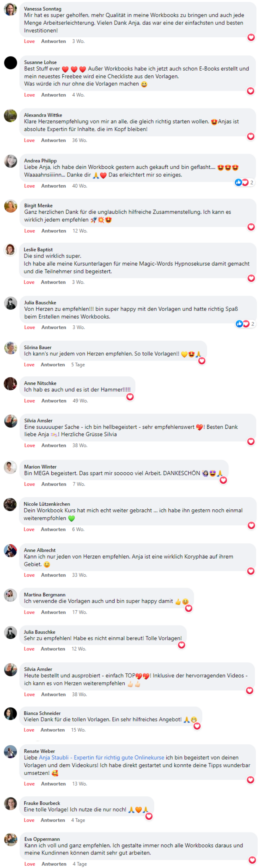261x868 pixels.
Task: Toggle Love on Susanne Lohse's comment
Action: 29,95
